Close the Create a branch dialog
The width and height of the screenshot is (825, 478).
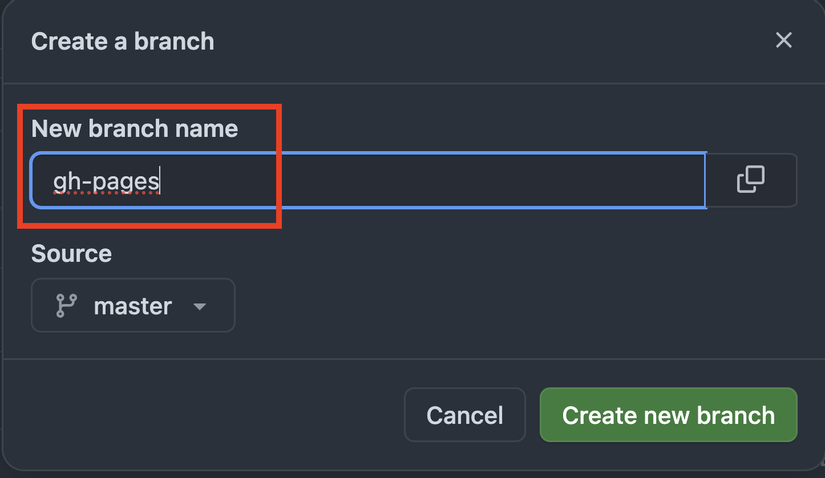783,40
